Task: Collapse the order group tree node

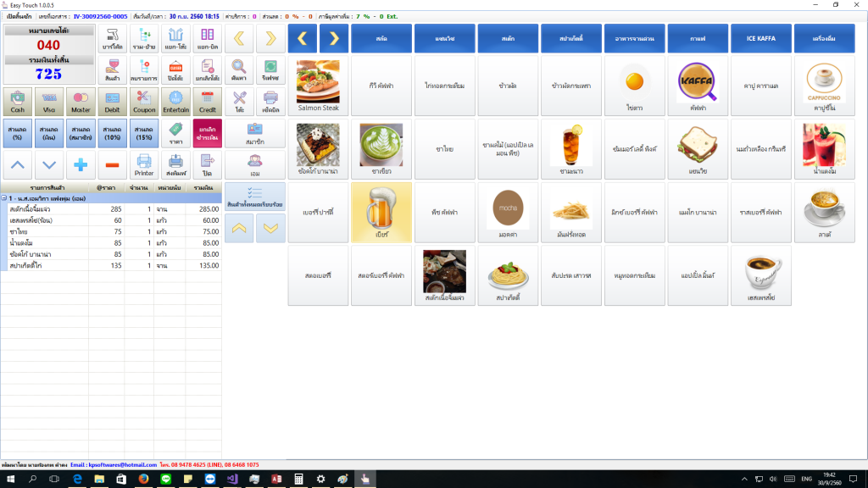Action: (4, 198)
